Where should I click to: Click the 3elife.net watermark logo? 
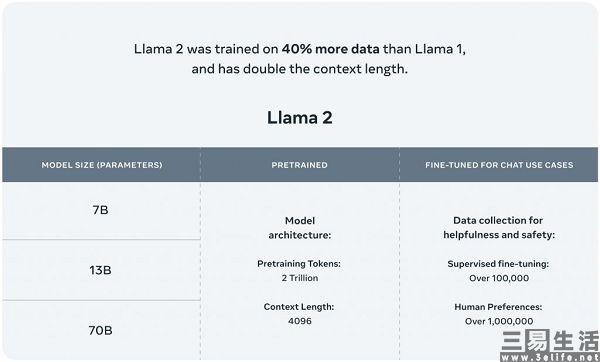tap(549, 346)
